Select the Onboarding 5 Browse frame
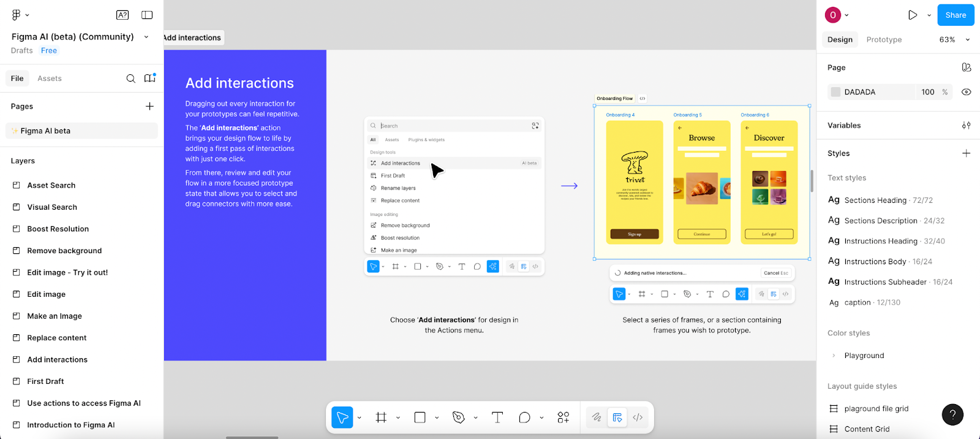The width and height of the screenshot is (980, 439). pos(702,183)
